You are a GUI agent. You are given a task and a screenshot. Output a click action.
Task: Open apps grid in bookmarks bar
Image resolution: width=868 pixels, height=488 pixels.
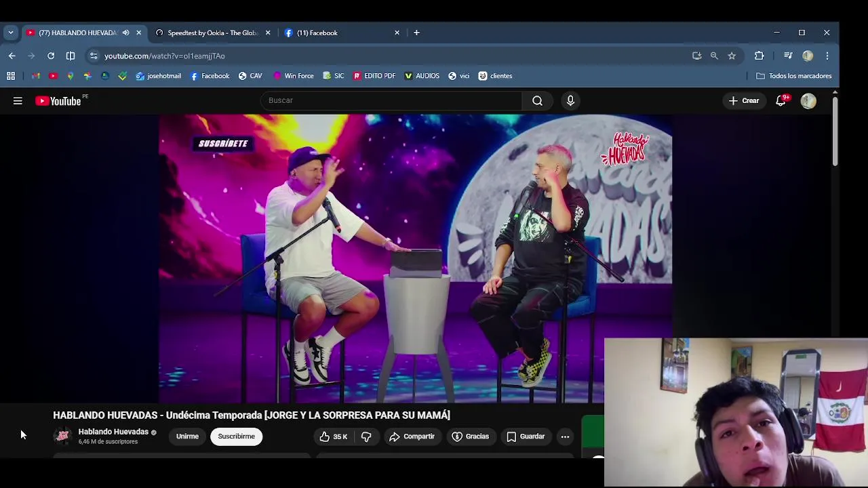coord(11,76)
